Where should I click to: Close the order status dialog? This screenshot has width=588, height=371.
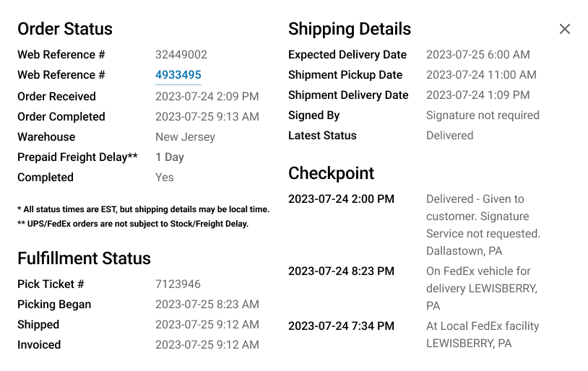click(564, 29)
